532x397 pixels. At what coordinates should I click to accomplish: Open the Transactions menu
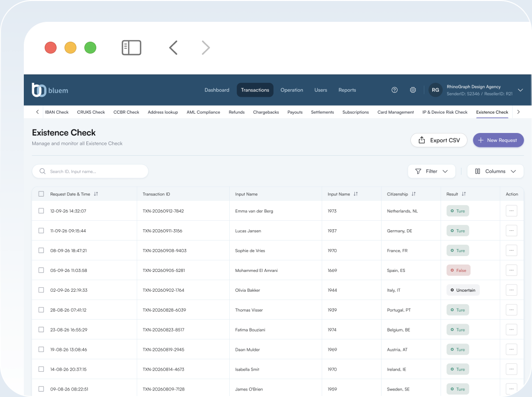click(255, 90)
